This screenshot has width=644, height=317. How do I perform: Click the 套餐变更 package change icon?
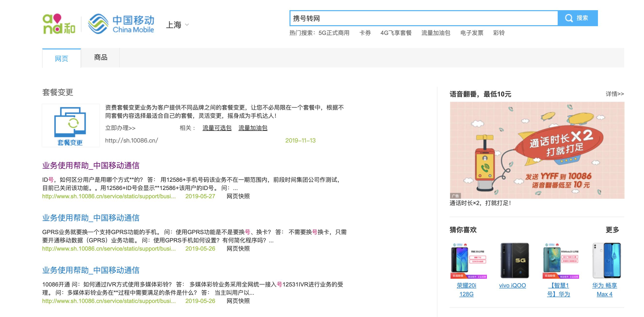pos(71,125)
